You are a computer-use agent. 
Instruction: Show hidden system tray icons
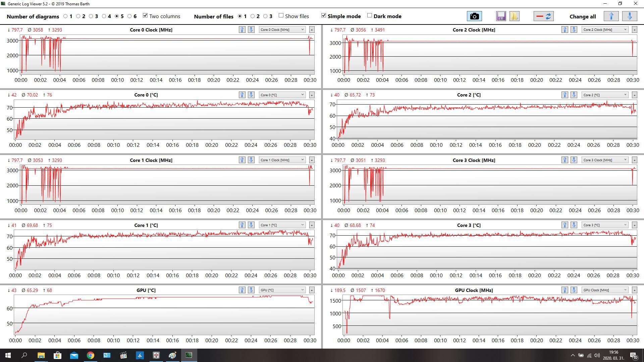pyautogui.click(x=573, y=355)
